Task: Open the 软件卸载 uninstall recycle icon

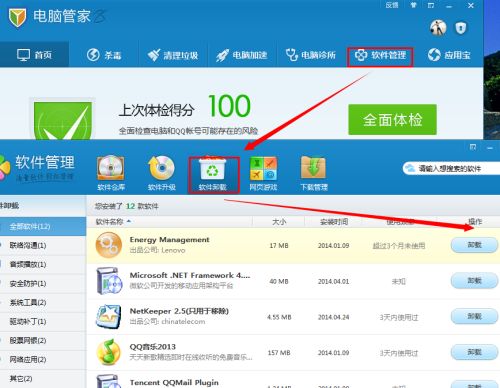Action: pos(213,174)
